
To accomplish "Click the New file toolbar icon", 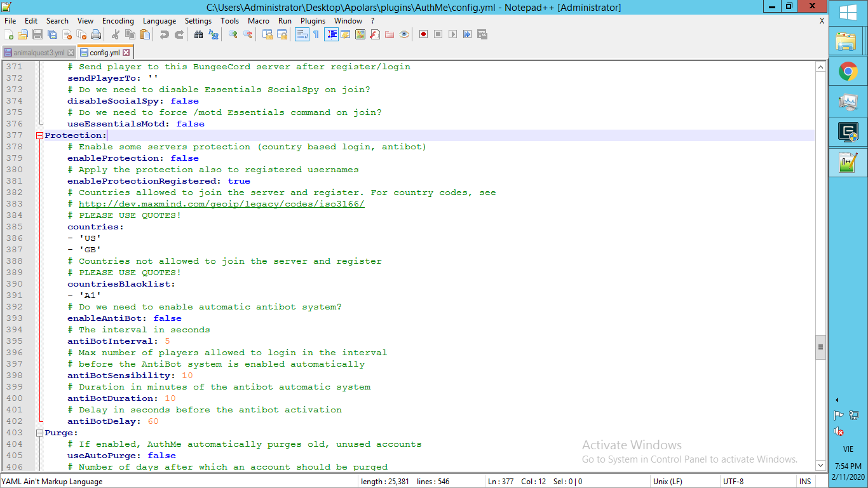I will (9, 34).
